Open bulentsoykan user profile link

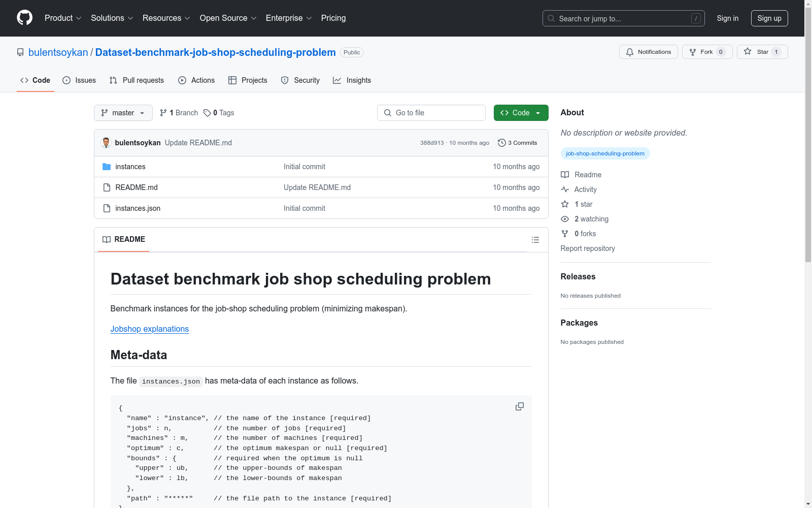tap(58, 52)
